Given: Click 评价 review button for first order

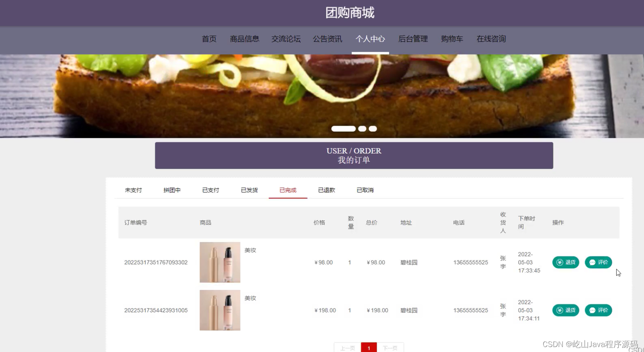Looking at the screenshot, I should 598,262.
